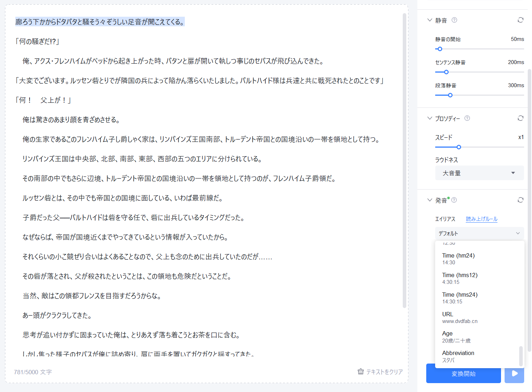Click the プロソディー help icon
The image size is (532, 392).
point(468,118)
